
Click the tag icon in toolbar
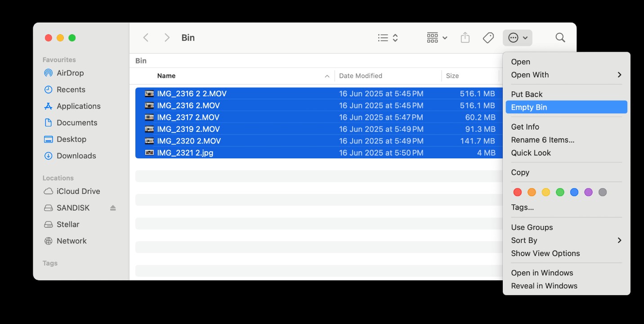tap(488, 38)
